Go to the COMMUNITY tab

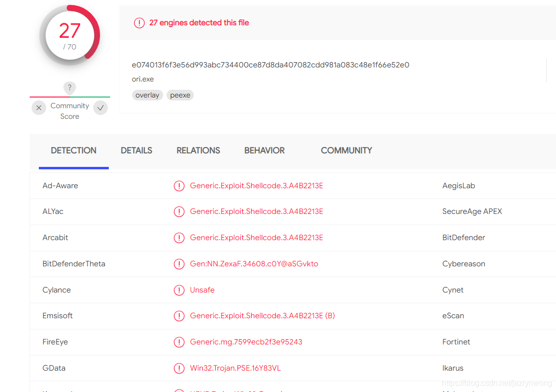click(x=346, y=150)
